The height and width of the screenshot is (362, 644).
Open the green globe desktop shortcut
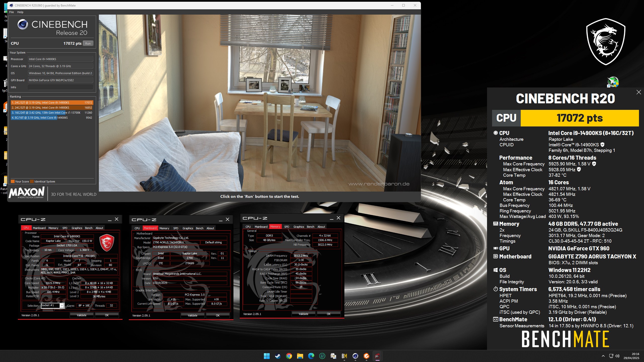coord(613,82)
